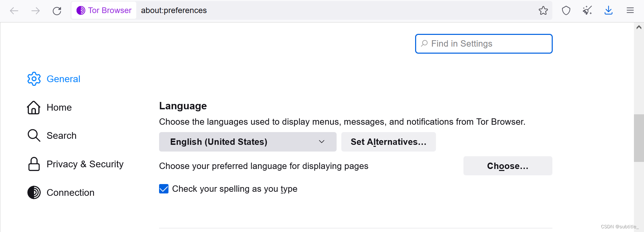The image size is (644, 232).
Task: Click the General gear icon
Action: [34, 79]
